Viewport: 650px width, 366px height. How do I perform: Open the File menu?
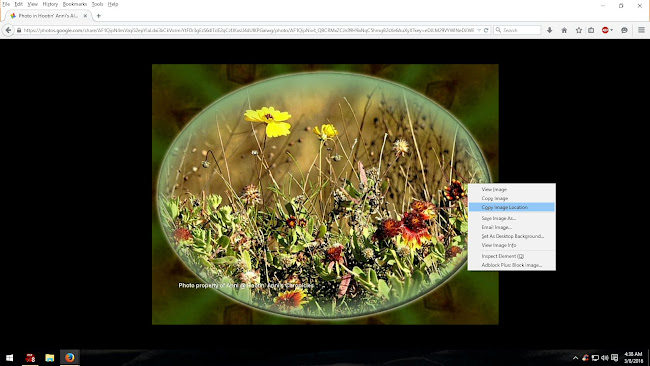(6, 4)
